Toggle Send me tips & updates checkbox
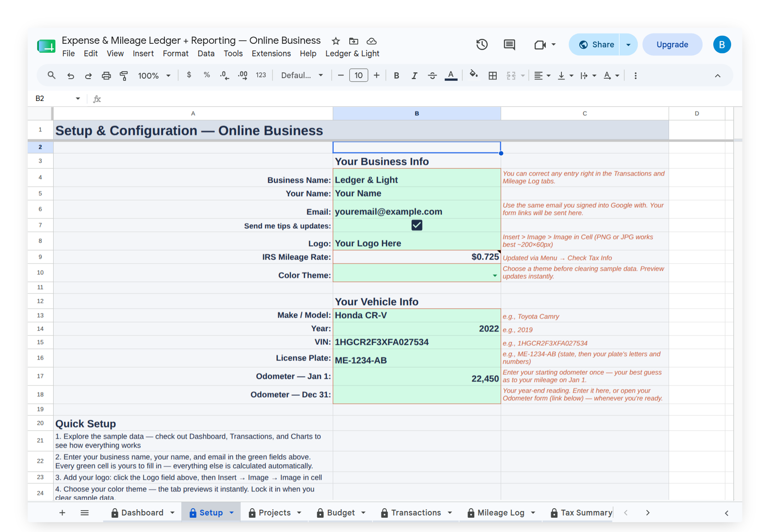This screenshot has height=532, width=770. tap(417, 225)
